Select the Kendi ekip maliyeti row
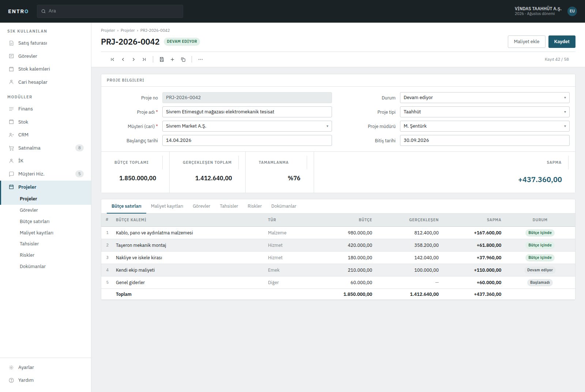The height and width of the screenshot is (392, 585). pyautogui.click(x=338, y=270)
